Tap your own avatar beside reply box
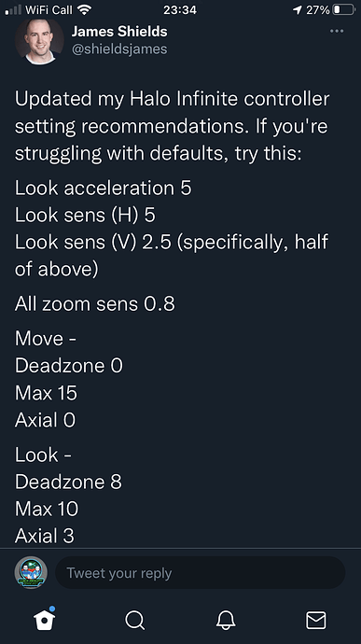 click(x=31, y=572)
